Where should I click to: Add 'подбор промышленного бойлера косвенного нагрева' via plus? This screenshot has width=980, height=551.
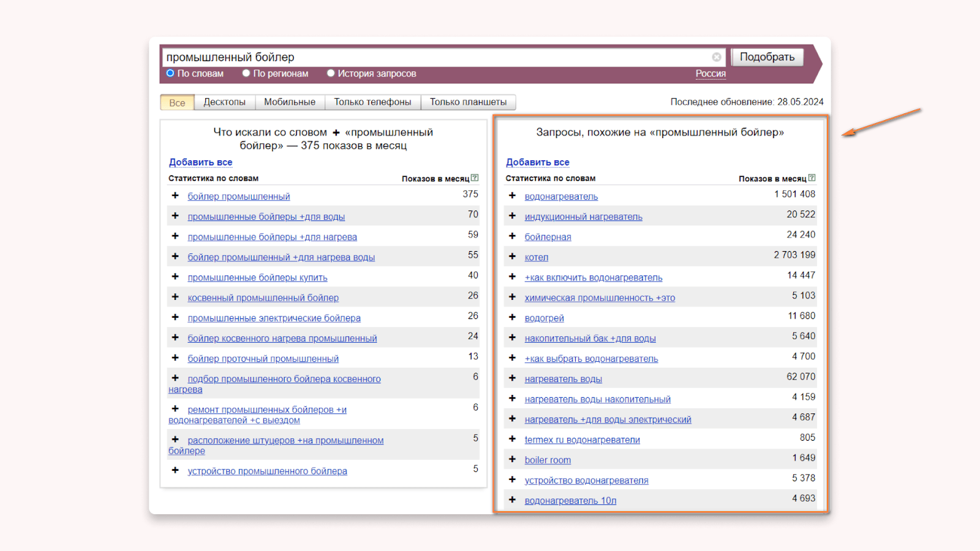[x=175, y=378]
